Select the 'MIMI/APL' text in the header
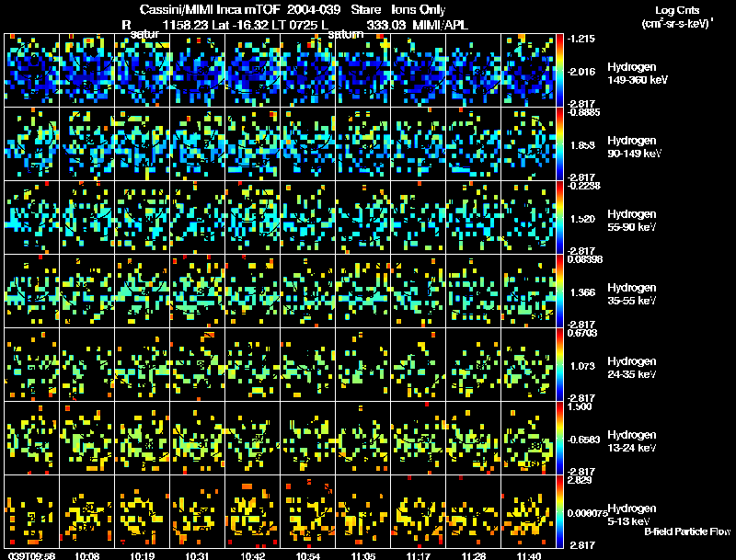The height and width of the screenshot is (560, 736). pos(441,25)
